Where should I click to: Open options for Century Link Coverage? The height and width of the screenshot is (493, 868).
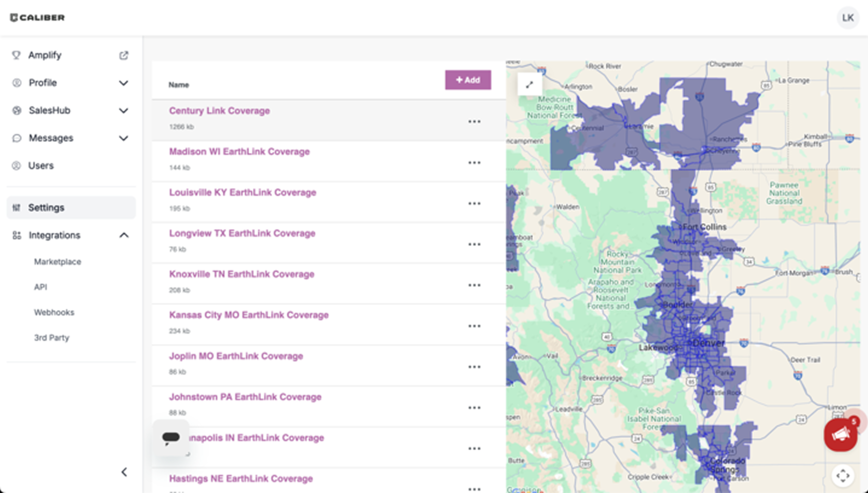pyautogui.click(x=474, y=122)
